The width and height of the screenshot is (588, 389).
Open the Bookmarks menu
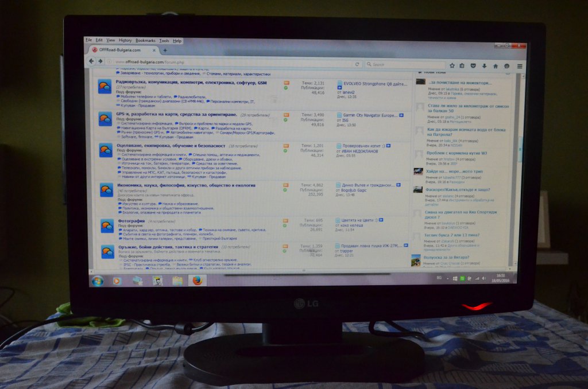(145, 41)
